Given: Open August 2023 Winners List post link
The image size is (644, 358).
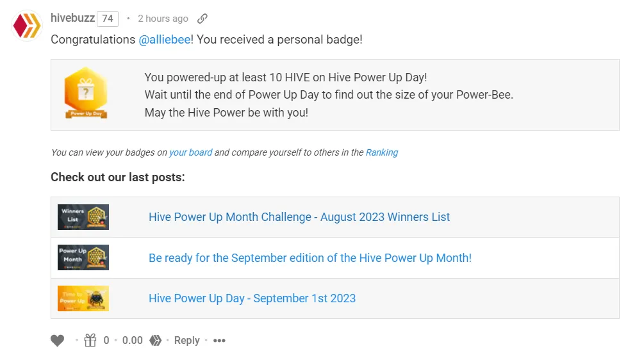Looking at the screenshot, I should click(x=299, y=216).
